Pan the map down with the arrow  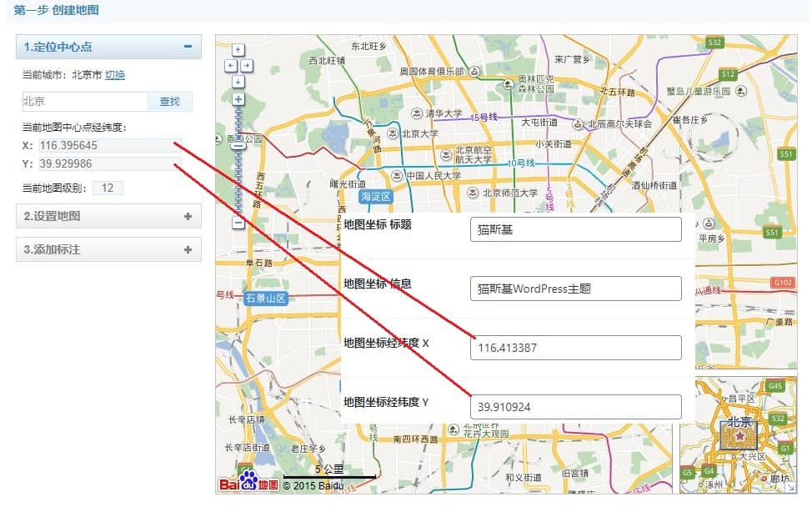238,81
